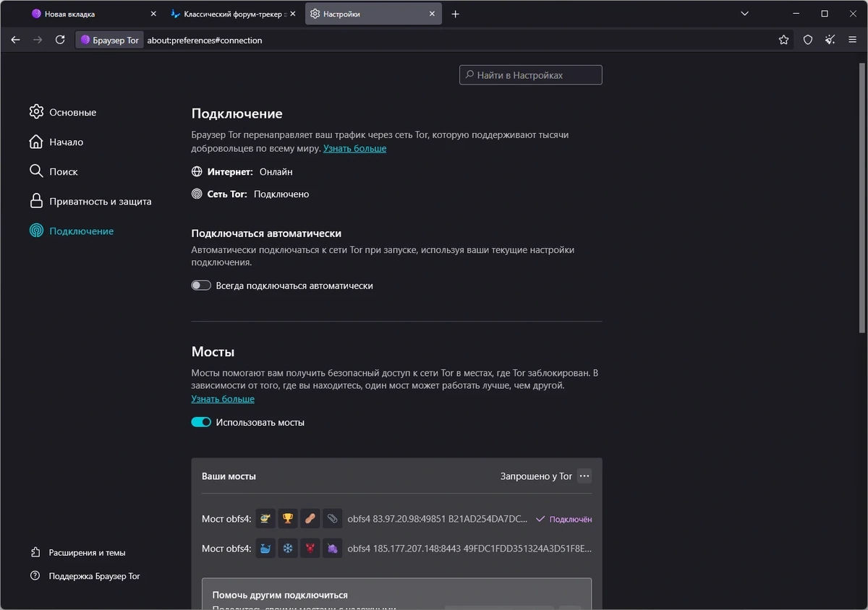
Task: Close the Настройки tab
Action: [x=432, y=14]
